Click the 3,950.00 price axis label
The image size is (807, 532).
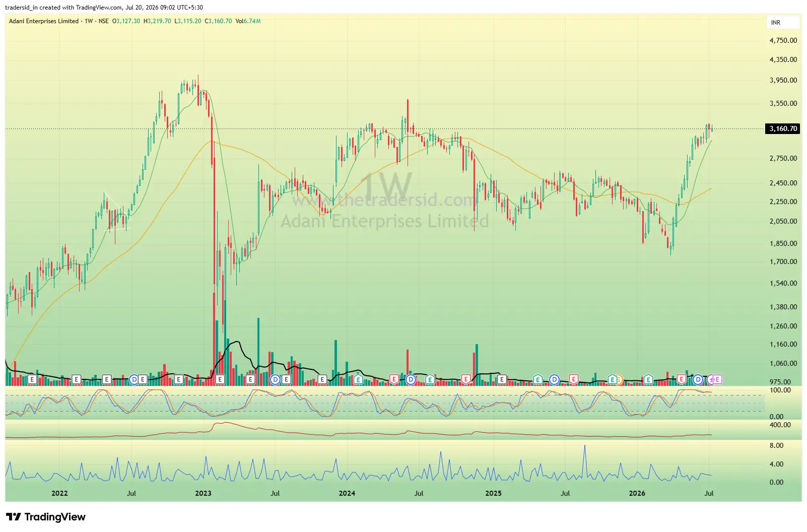click(783, 80)
